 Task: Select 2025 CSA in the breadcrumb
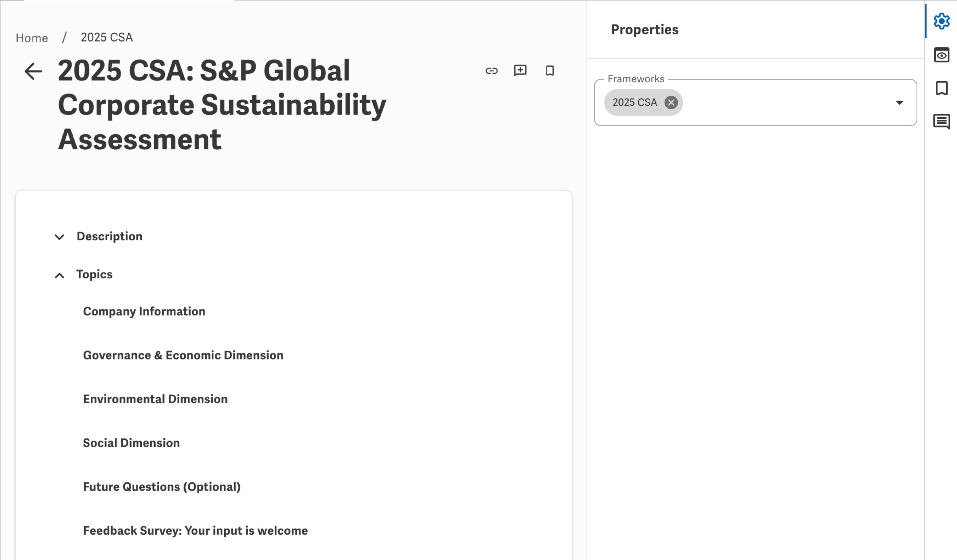point(106,37)
